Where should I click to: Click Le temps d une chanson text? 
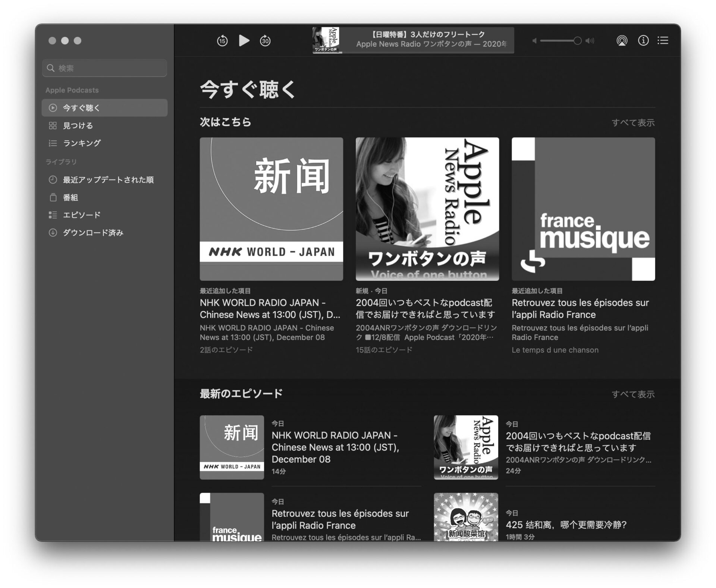coord(555,350)
